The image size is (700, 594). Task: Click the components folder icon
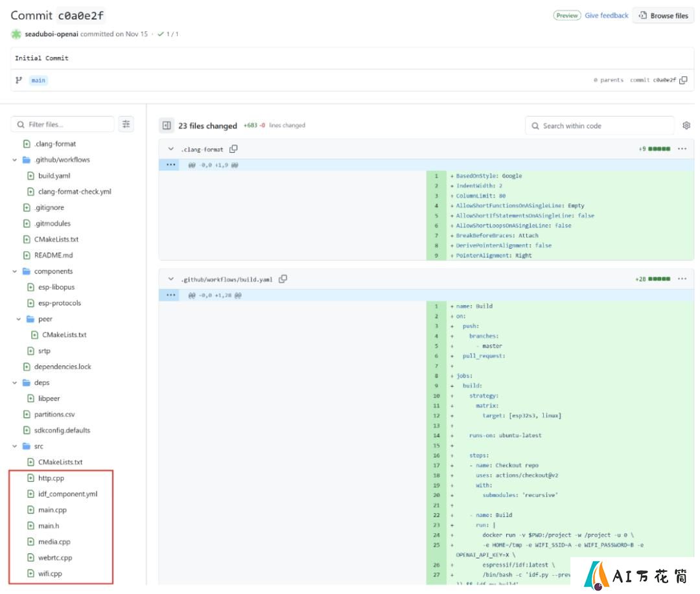coord(27,271)
